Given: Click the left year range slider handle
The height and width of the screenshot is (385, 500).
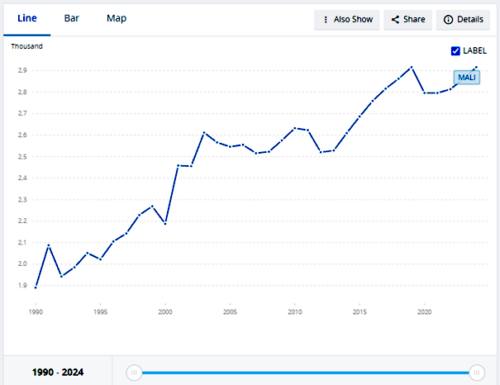Looking at the screenshot, I should [134, 372].
